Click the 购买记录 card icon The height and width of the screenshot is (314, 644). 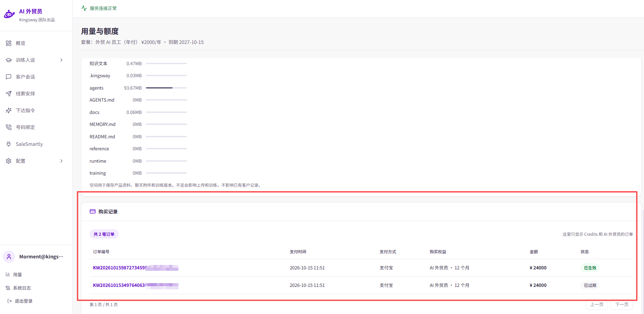coord(93,211)
